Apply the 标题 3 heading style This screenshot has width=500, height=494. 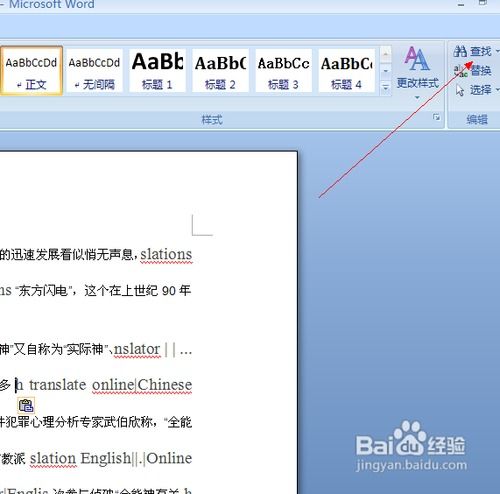click(x=283, y=71)
